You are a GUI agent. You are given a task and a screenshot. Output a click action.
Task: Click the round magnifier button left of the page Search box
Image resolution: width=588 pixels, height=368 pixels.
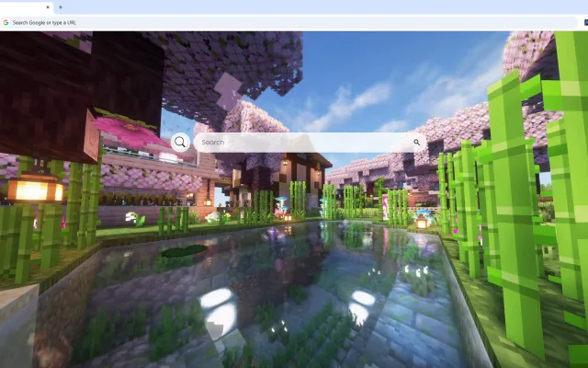(x=180, y=143)
